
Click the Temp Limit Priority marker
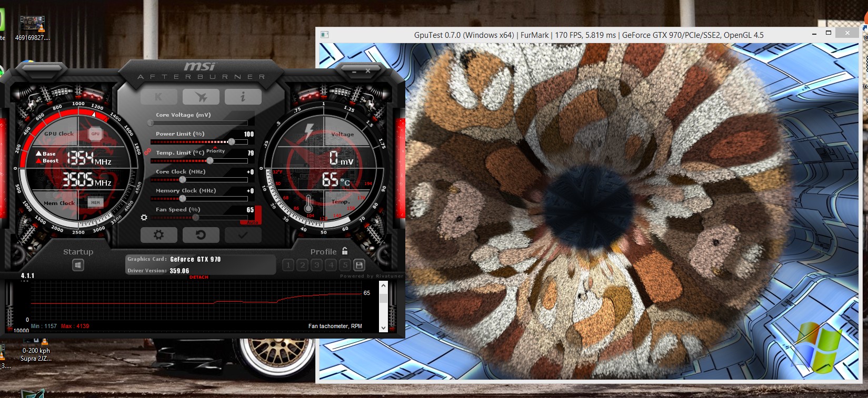(215, 151)
